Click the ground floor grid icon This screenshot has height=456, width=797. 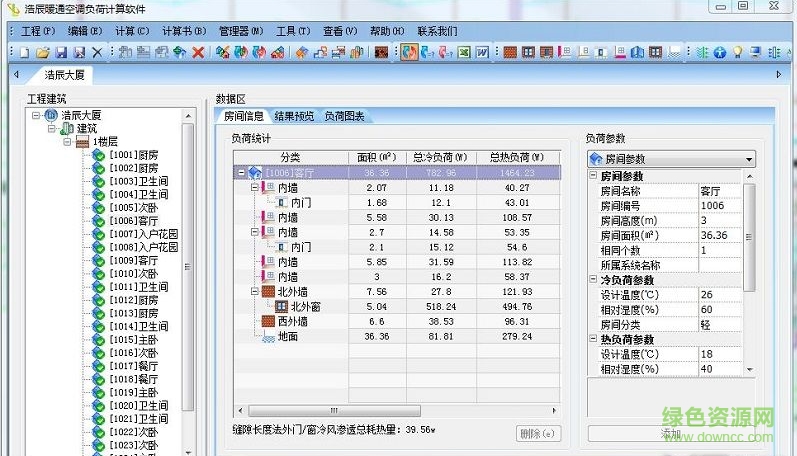click(x=674, y=52)
